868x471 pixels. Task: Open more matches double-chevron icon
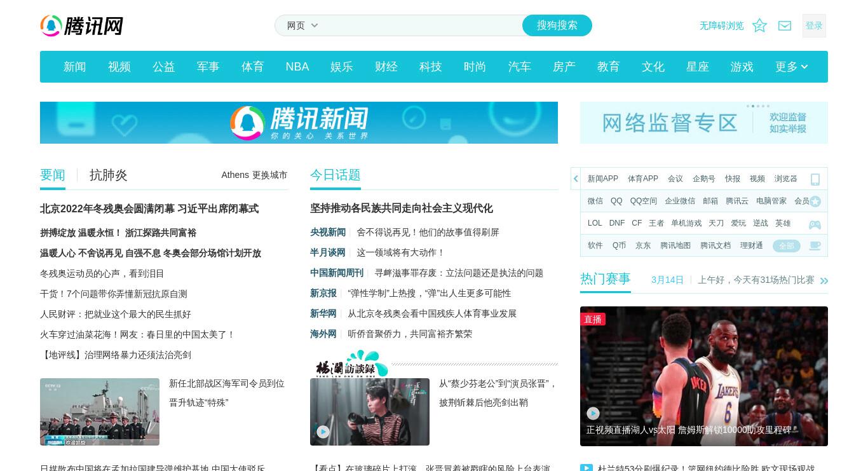[x=824, y=281]
